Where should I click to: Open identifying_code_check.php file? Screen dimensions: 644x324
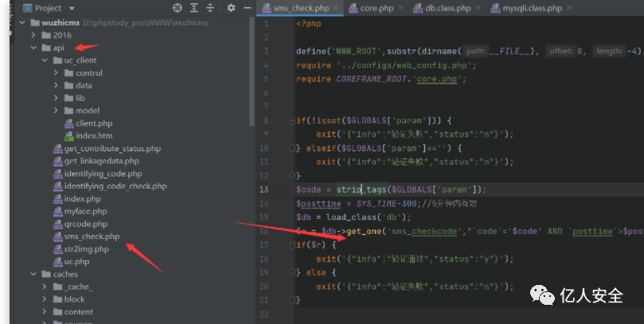click(115, 186)
